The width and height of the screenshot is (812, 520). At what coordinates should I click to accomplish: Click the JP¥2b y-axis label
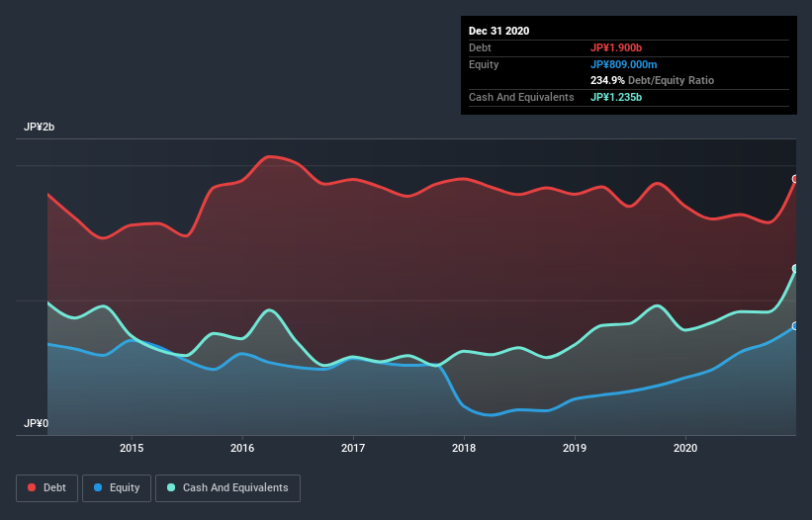(x=39, y=128)
